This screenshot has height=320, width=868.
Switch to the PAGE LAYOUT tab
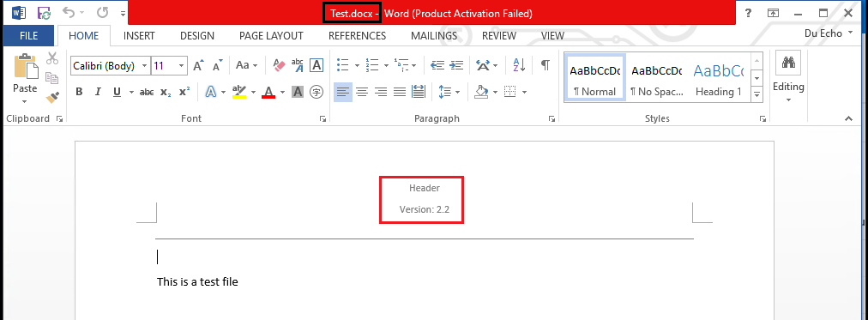(x=271, y=36)
